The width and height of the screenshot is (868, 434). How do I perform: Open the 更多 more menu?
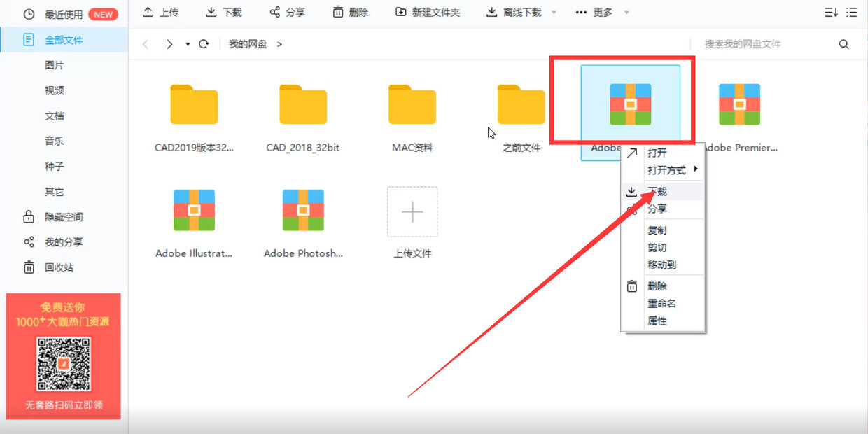click(594, 12)
